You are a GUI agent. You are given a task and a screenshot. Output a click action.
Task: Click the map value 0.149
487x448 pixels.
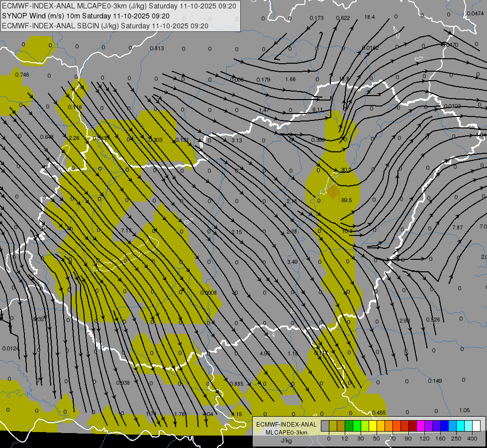[435, 381]
